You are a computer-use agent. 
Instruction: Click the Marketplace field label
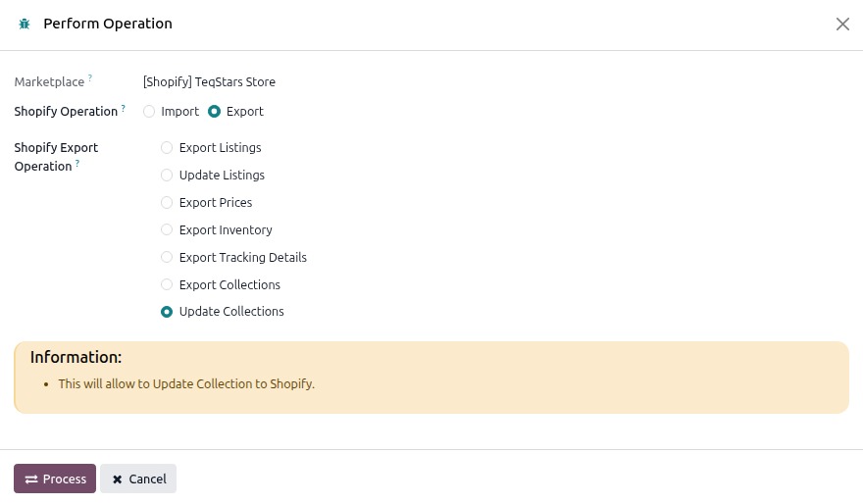pos(49,82)
